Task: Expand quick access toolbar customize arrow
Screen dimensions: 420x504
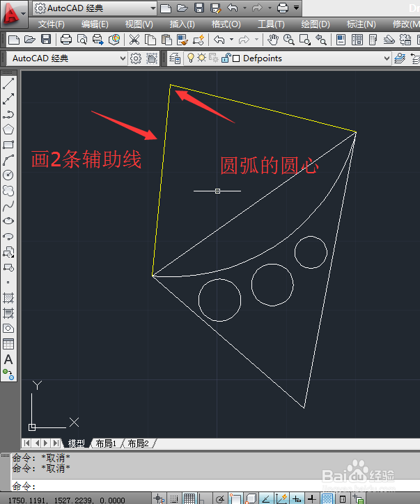Action: pos(297,8)
